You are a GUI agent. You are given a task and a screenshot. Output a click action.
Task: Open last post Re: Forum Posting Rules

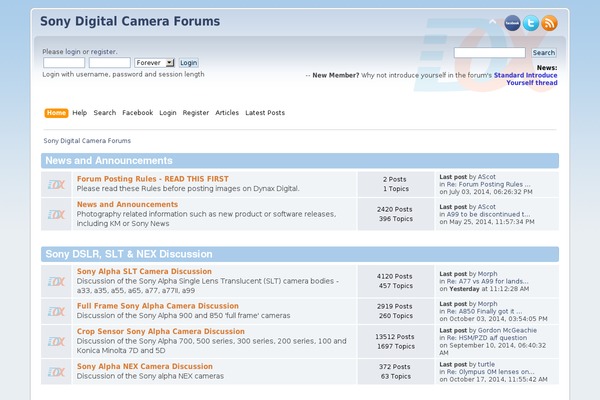tap(488, 184)
